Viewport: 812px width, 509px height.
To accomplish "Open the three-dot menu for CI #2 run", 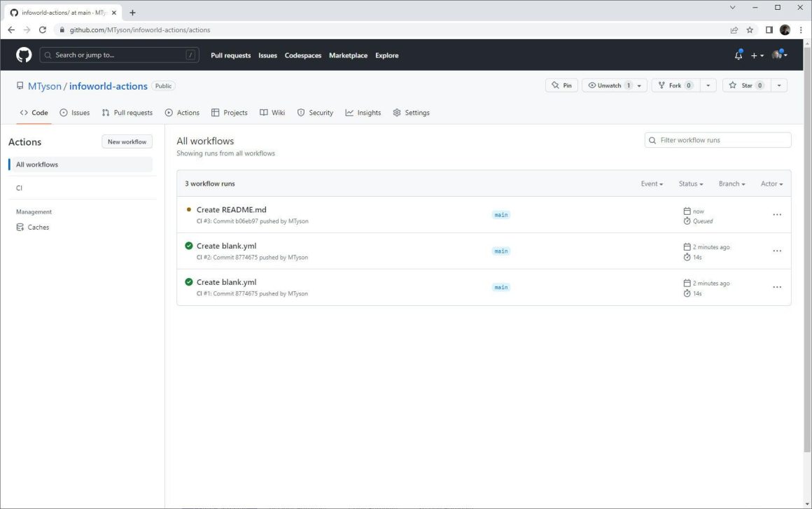I will [x=777, y=251].
